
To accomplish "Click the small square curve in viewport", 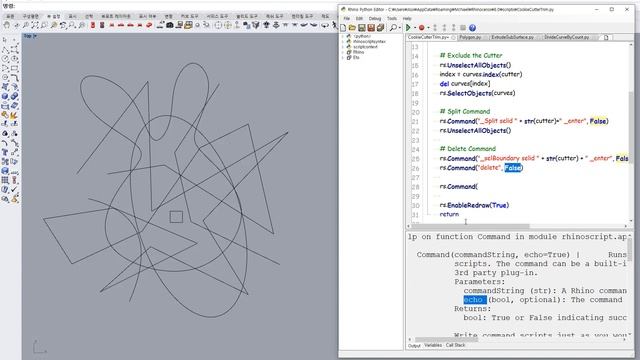I will 176,217.
